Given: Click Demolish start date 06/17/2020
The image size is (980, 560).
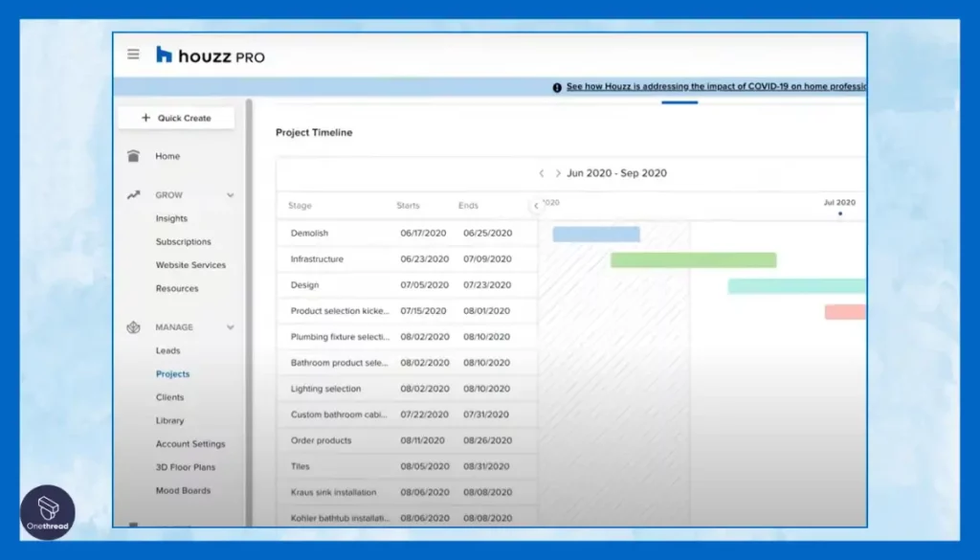Looking at the screenshot, I should click(x=423, y=234).
